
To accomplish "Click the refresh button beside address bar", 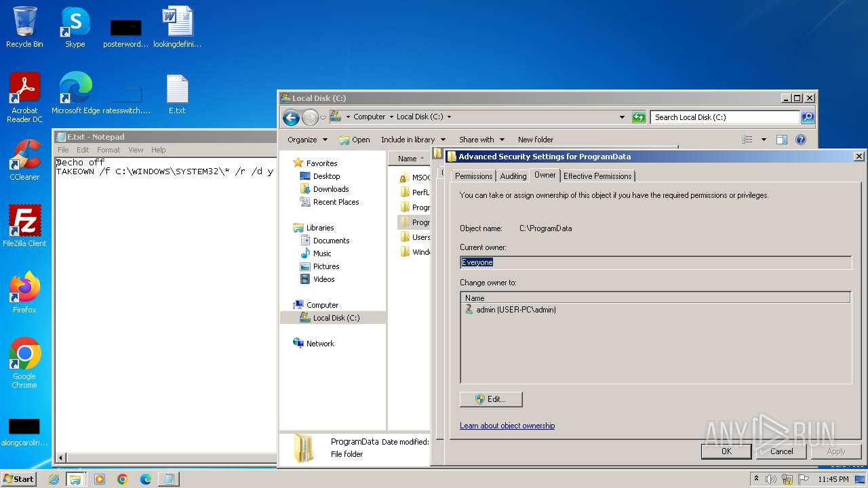I will [x=639, y=117].
